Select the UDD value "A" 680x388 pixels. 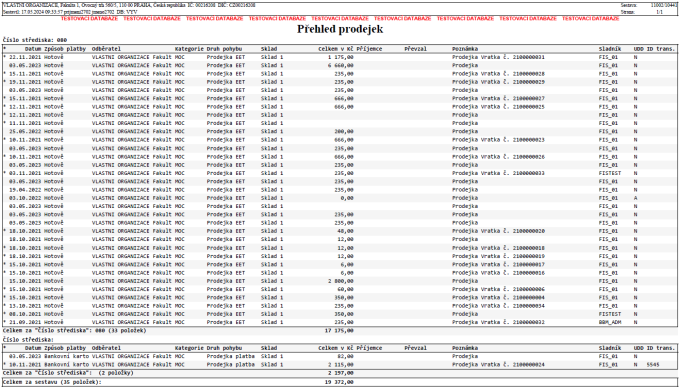pos(635,198)
